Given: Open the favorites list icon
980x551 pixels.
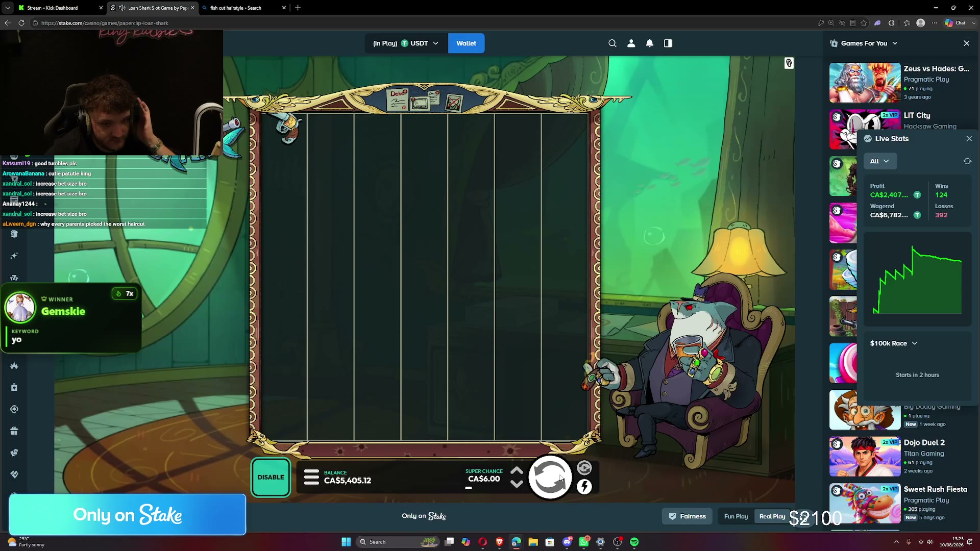Looking at the screenshot, I should [907, 23].
